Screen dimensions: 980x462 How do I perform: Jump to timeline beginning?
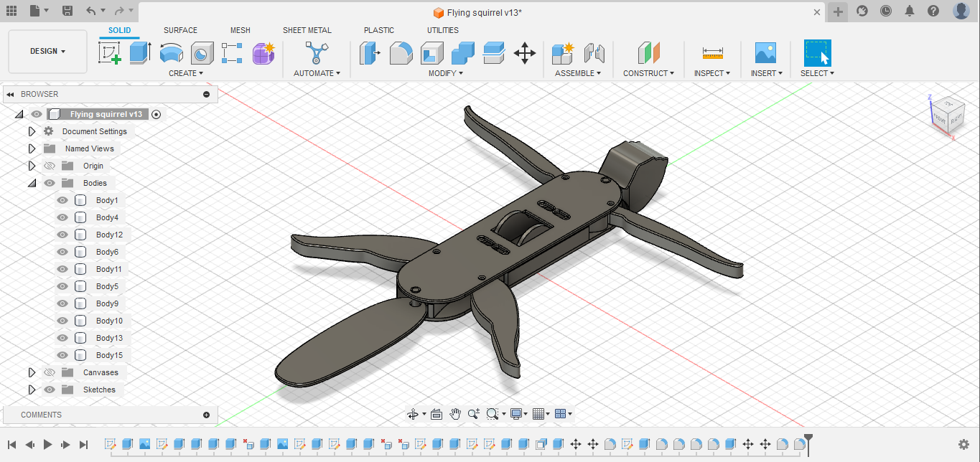pyautogui.click(x=11, y=445)
